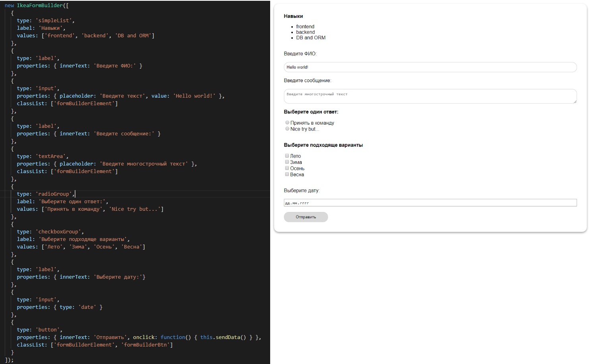Viewport: 592px width, 364px height.
Task: Click the code line type: 'simpleList'
Action: click(x=46, y=21)
